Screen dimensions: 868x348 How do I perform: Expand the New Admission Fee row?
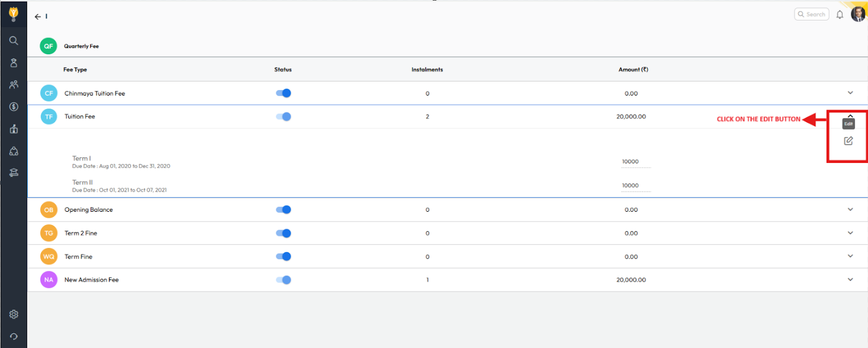(850, 280)
